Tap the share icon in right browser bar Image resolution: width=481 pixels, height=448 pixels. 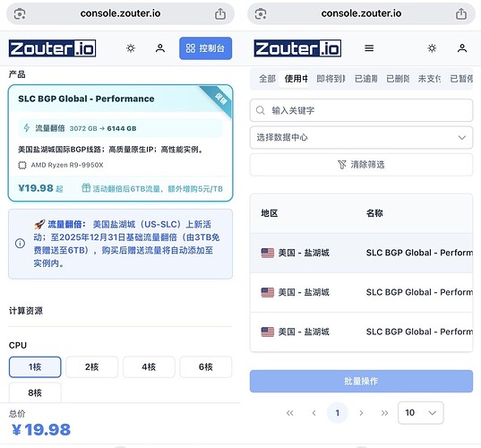click(x=461, y=13)
